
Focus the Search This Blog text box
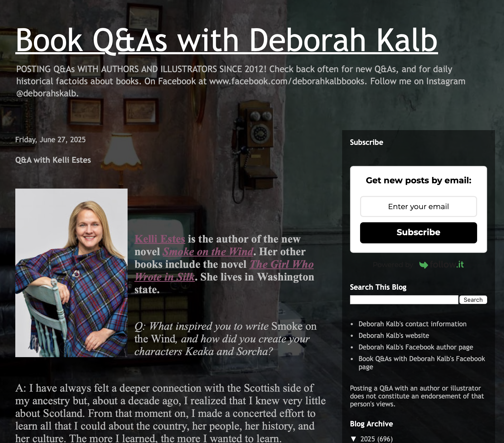click(404, 300)
